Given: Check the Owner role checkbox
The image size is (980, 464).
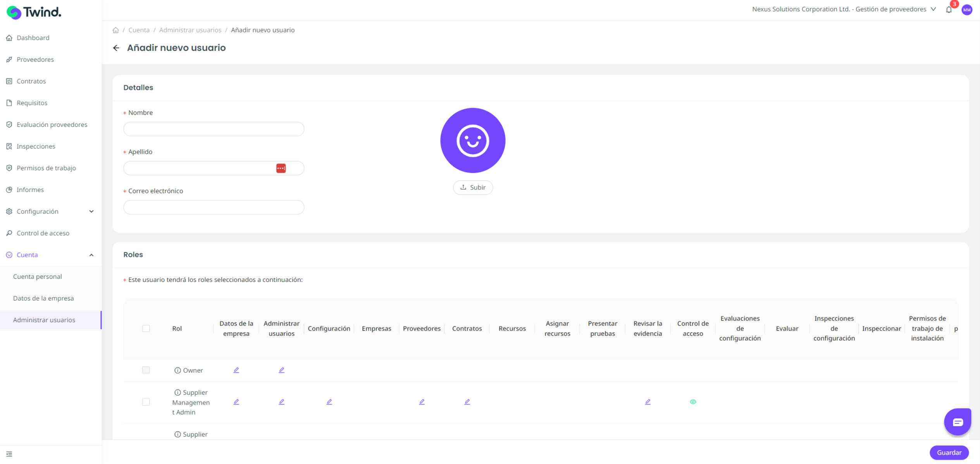Looking at the screenshot, I should click(x=146, y=370).
